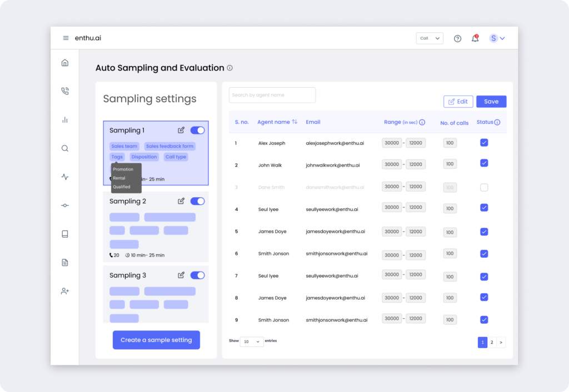Image resolution: width=569 pixels, height=392 pixels.
Task: Open the Analytics bar-chart icon
Action: [64, 119]
